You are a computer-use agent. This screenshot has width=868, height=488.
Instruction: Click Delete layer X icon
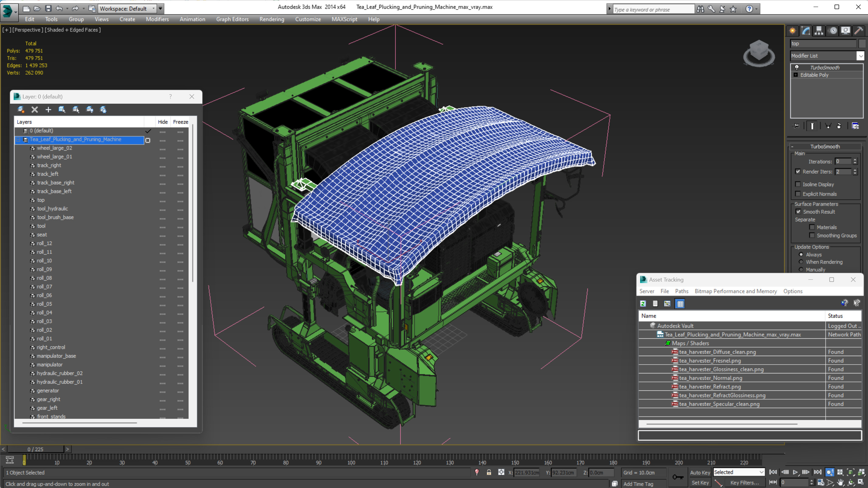(x=34, y=109)
